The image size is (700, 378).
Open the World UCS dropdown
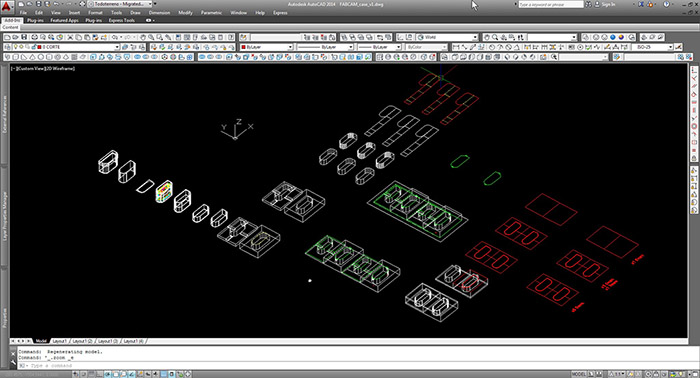click(x=475, y=37)
